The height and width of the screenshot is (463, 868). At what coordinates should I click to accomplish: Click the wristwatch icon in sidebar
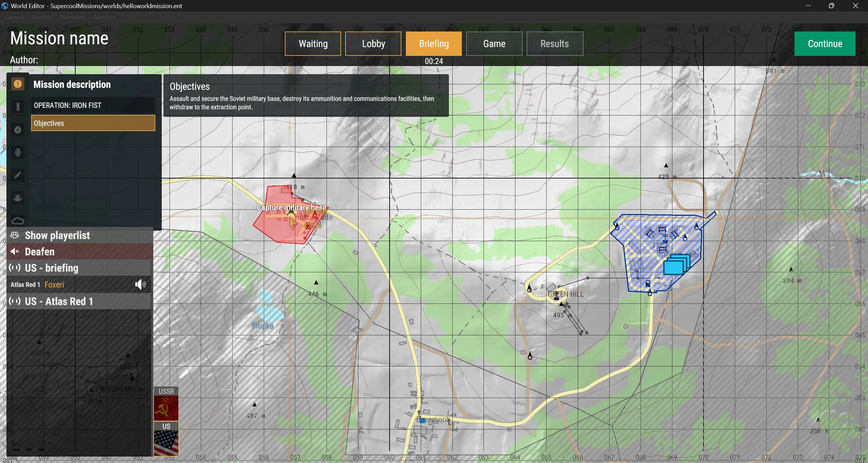[x=18, y=152]
